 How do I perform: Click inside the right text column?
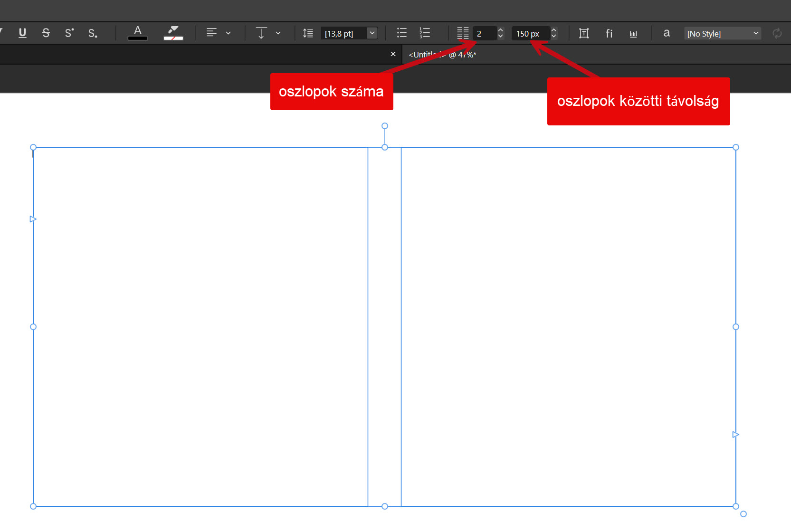click(x=568, y=327)
